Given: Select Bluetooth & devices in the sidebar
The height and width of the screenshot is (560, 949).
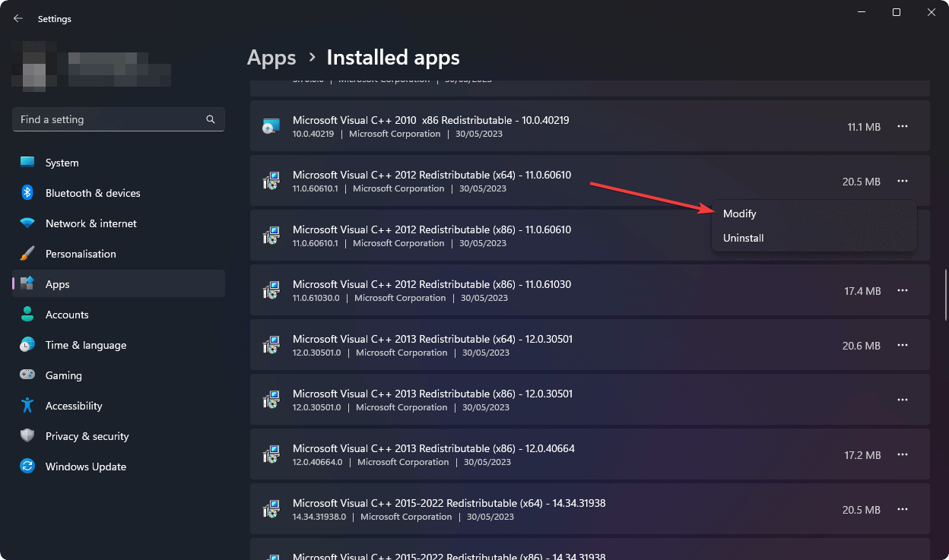Looking at the screenshot, I should pos(94,192).
